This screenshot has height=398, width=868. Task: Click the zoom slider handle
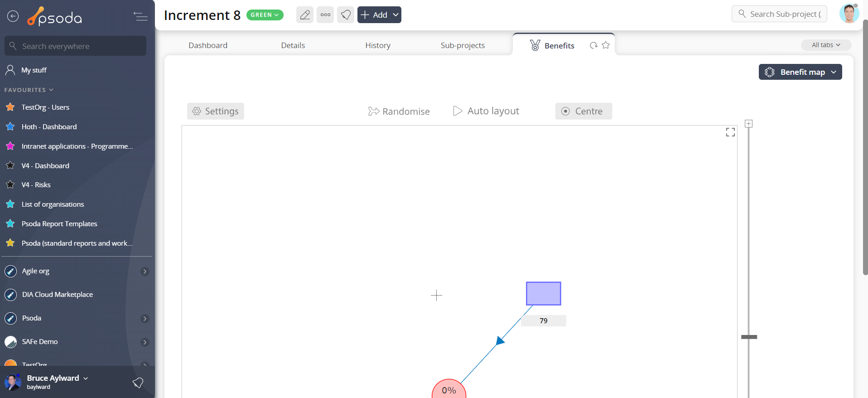click(749, 337)
